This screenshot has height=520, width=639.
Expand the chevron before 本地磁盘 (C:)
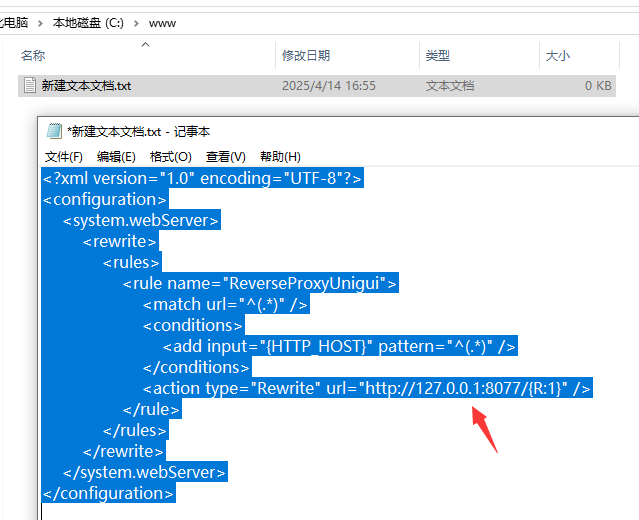point(41,21)
